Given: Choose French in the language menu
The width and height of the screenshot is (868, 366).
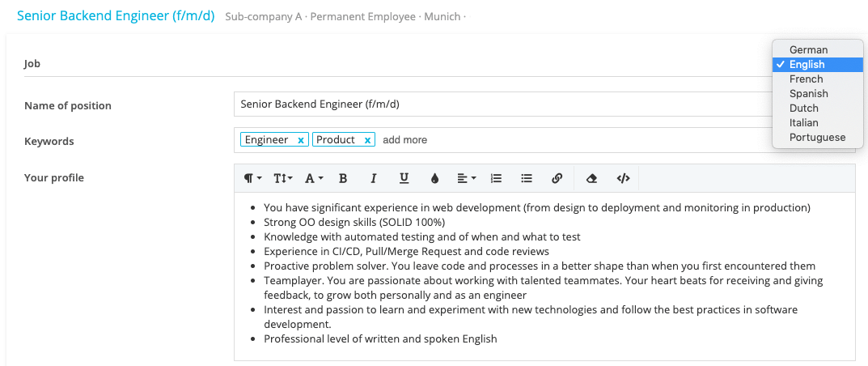Looking at the screenshot, I should [806, 79].
